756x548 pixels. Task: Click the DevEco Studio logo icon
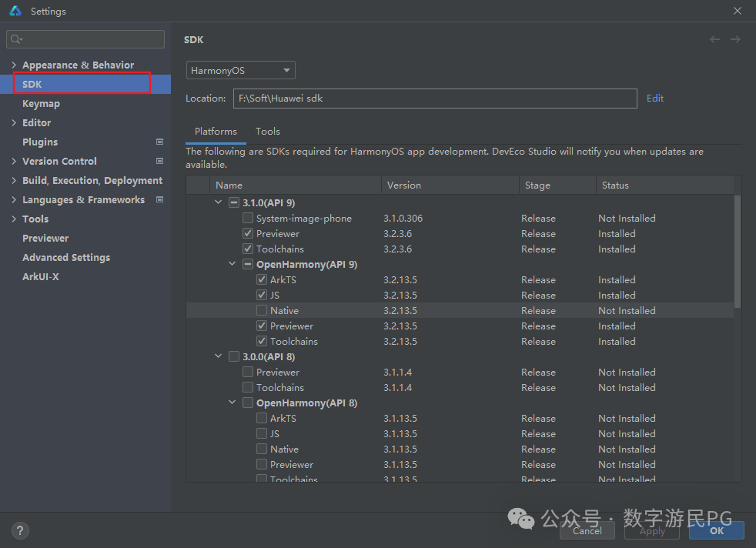(x=15, y=11)
